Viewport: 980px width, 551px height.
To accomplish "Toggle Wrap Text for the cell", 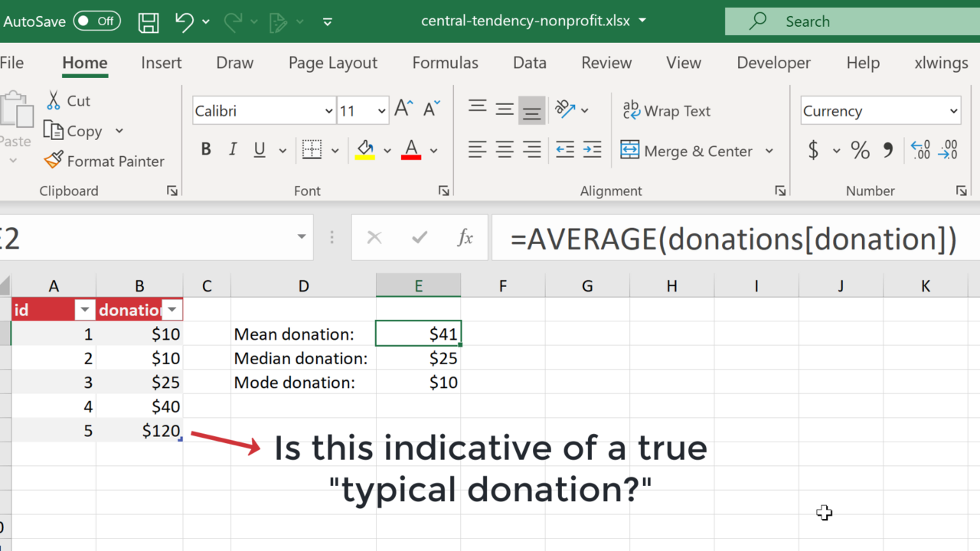I will (x=666, y=111).
